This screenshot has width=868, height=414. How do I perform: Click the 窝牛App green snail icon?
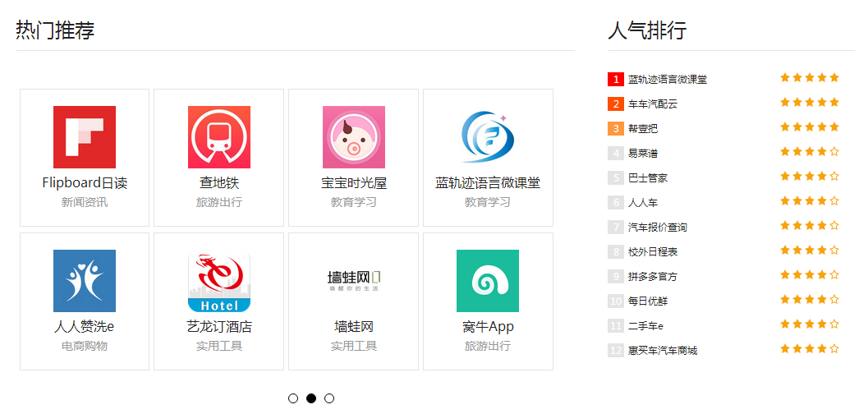(x=488, y=281)
